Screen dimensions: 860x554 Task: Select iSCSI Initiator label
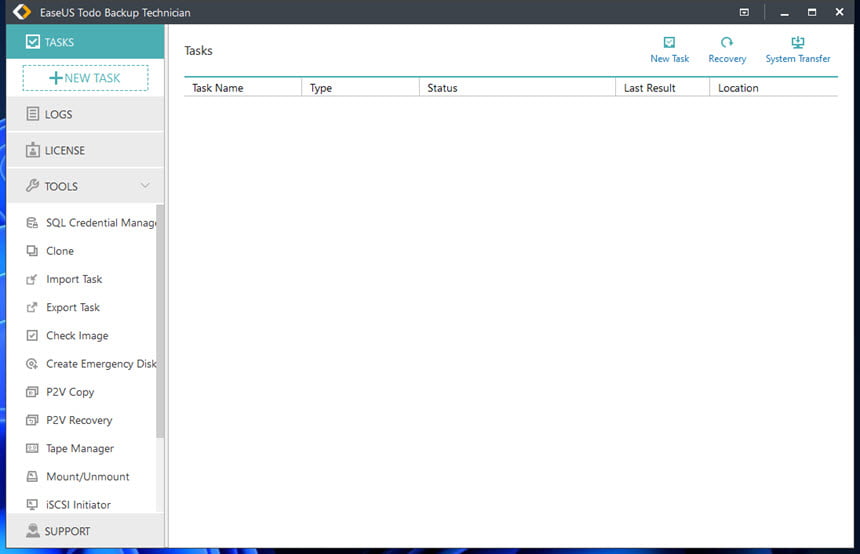[78, 505]
